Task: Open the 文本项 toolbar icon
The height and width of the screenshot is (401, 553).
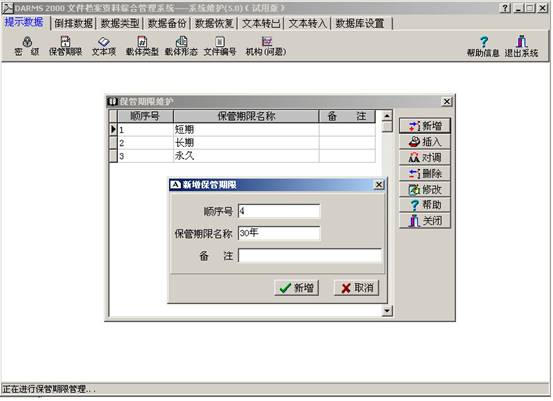Action: 104,46
